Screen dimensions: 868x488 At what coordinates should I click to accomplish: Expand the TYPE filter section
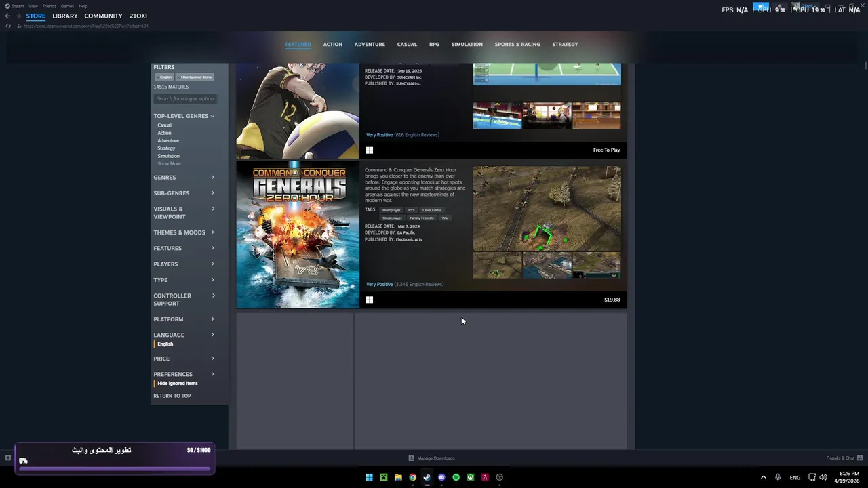184,280
